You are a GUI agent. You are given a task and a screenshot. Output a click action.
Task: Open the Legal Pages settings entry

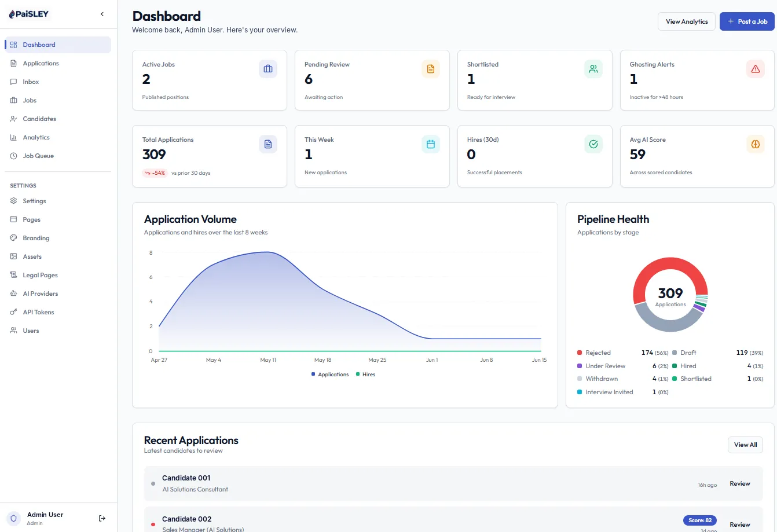coord(58,275)
